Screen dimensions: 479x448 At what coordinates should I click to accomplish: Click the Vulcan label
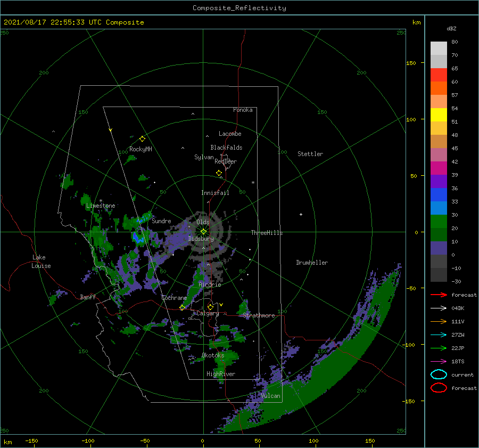(271, 396)
